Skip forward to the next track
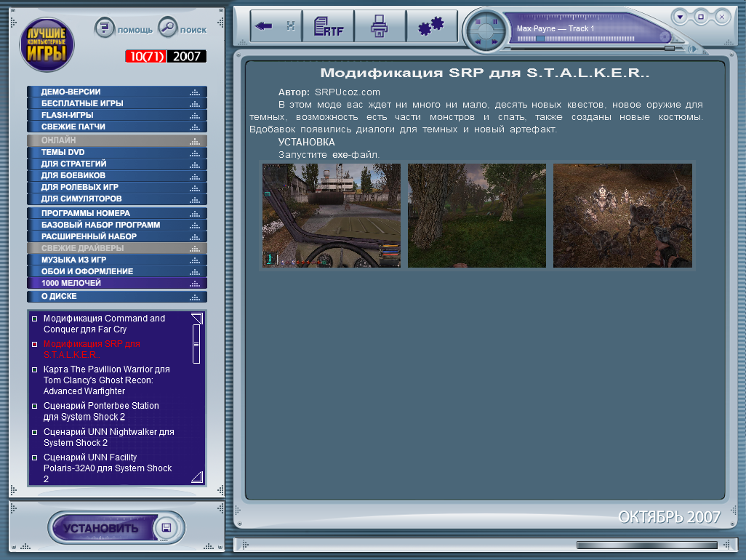The height and width of the screenshot is (560, 746). [x=495, y=42]
